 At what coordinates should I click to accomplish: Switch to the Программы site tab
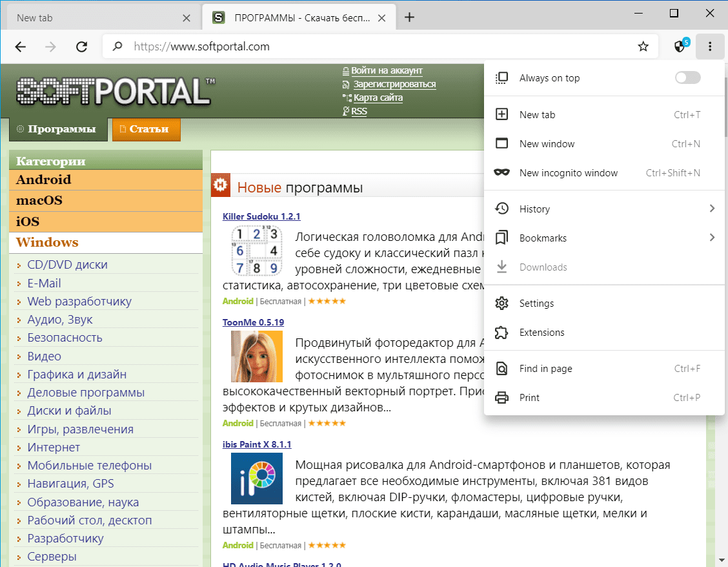(x=58, y=129)
